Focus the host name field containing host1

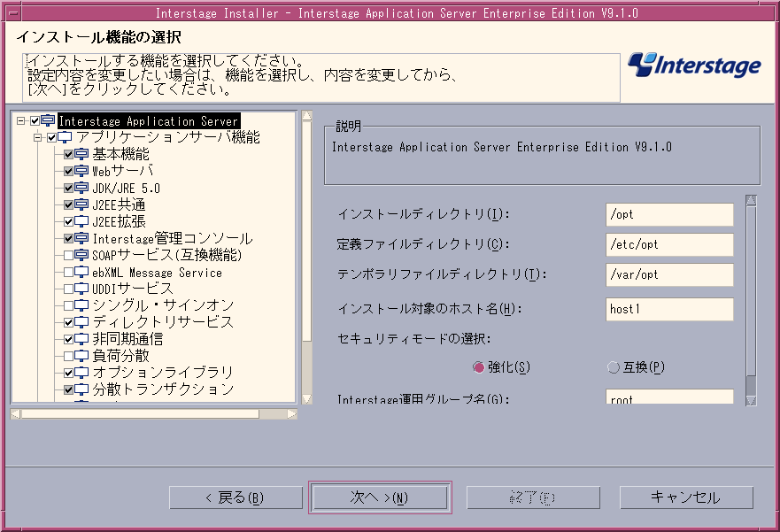coord(669,309)
